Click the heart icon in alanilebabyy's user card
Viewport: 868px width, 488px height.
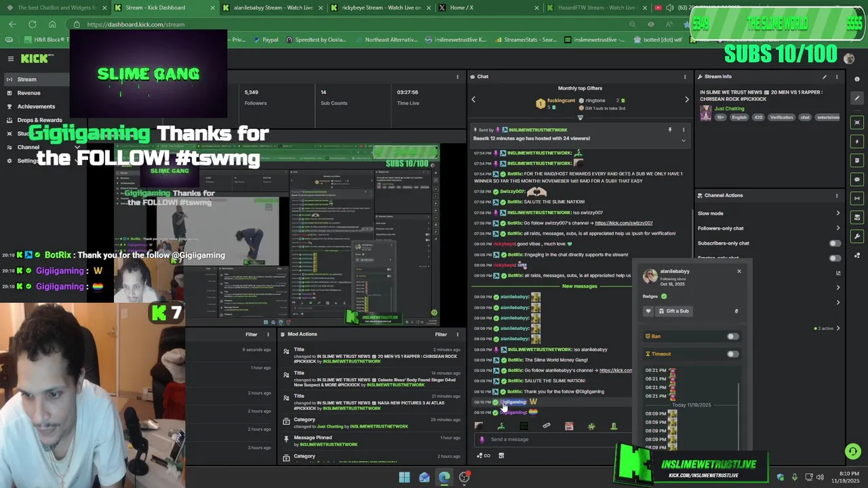tap(648, 311)
